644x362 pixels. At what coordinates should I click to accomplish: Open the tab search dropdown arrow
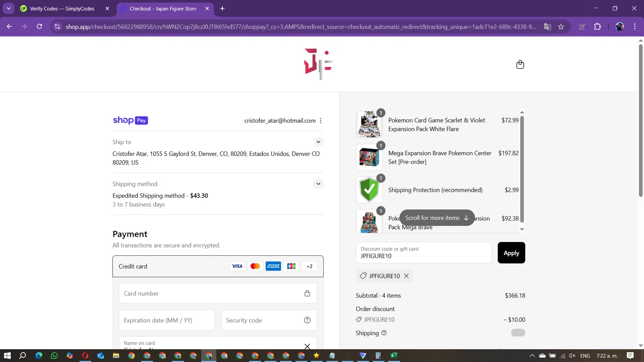coord(9,9)
